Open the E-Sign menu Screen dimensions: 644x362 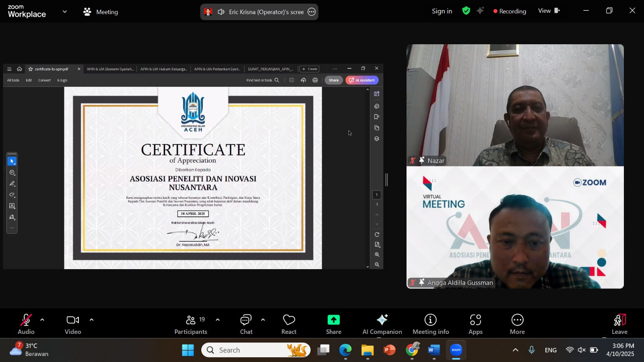tap(62, 80)
